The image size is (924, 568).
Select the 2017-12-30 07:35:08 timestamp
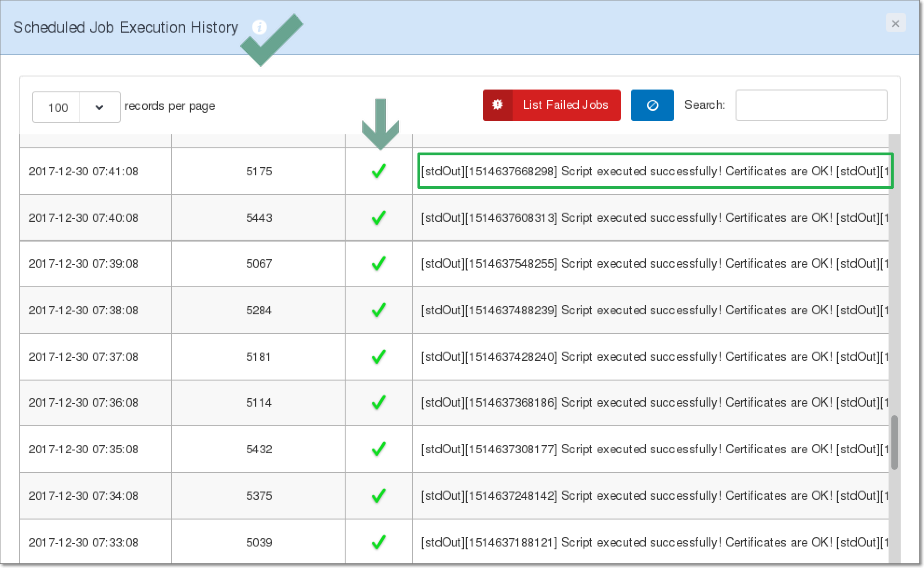[x=83, y=449]
